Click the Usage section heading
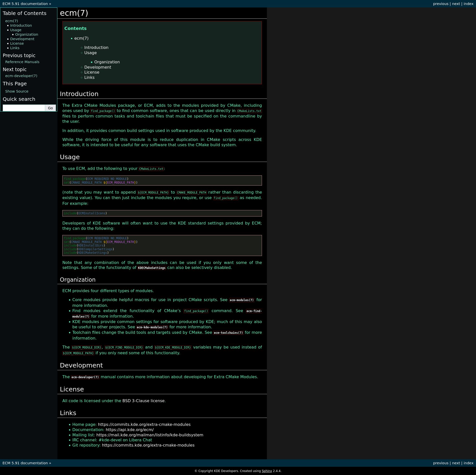The height and width of the screenshot is (475, 476). pos(70,157)
